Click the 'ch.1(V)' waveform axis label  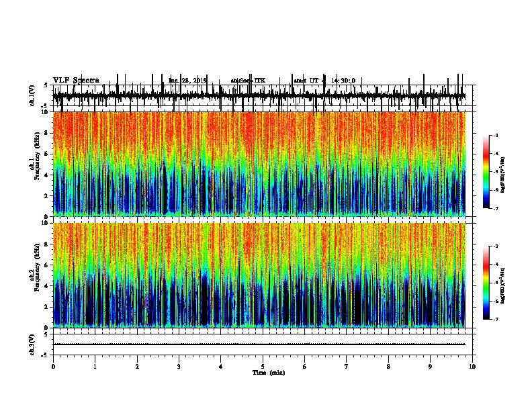click(32, 95)
